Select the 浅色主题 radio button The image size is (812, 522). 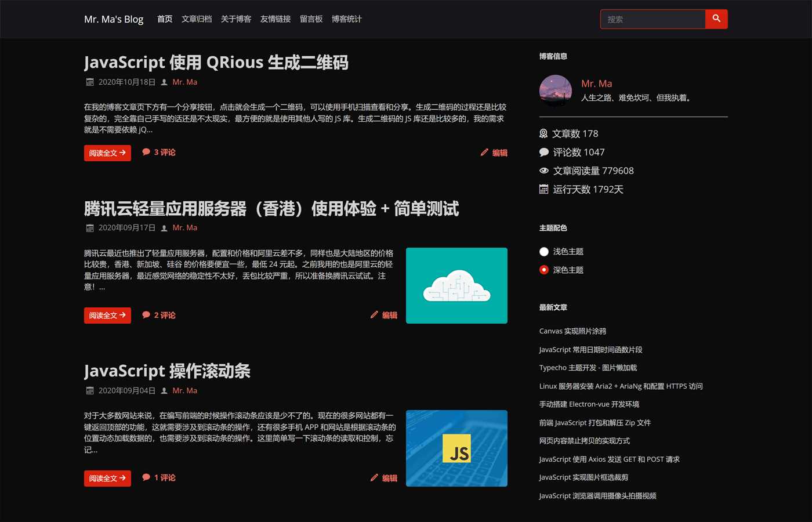pos(543,251)
